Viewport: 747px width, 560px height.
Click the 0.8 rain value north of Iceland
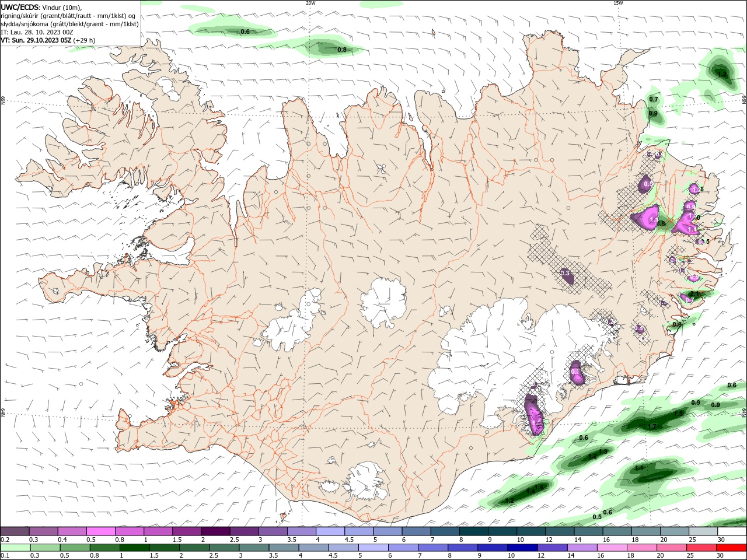coord(342,50)
